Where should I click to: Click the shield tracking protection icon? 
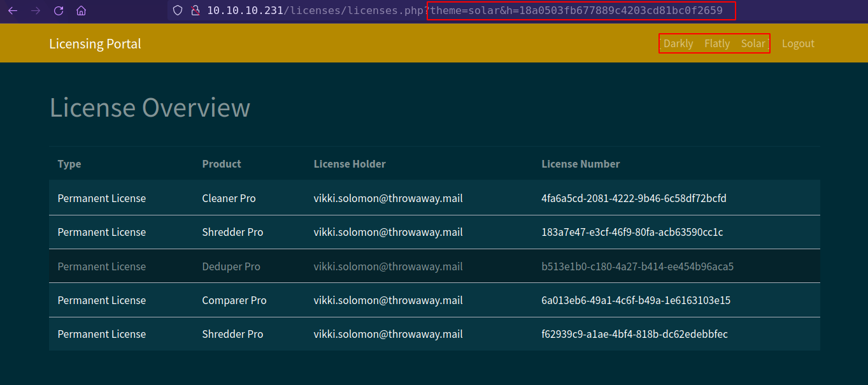coord(178,11)
